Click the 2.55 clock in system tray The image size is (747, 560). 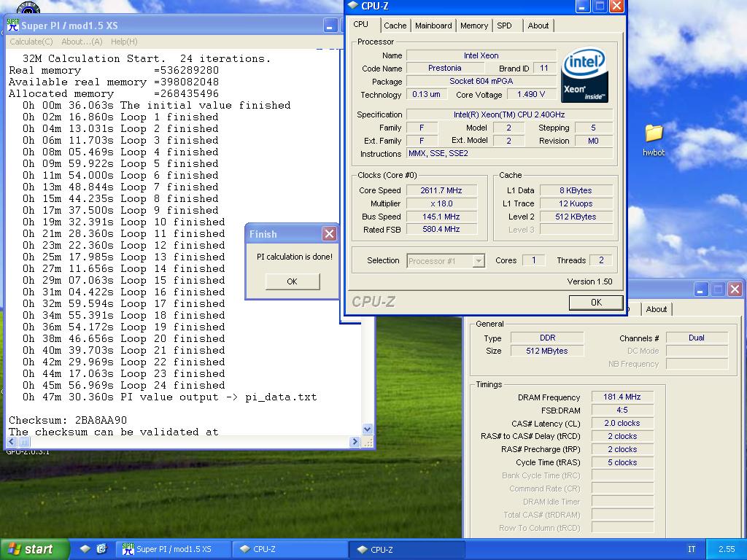click(727, 549)
